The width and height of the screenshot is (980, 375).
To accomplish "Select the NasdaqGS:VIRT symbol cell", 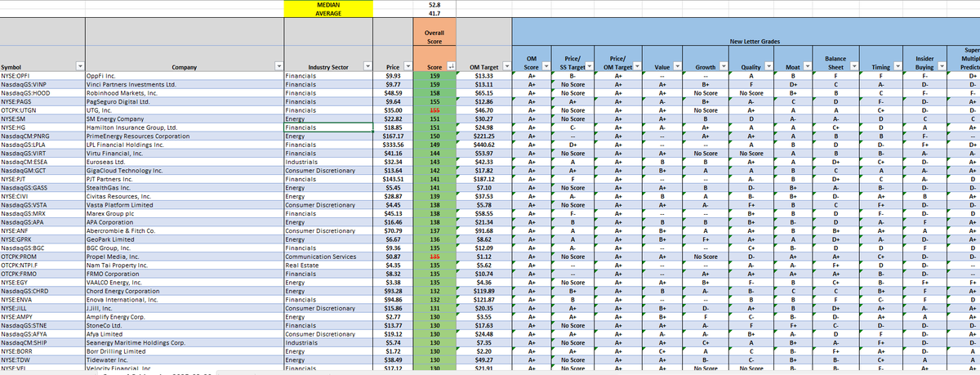I will [x=42, y=153].
